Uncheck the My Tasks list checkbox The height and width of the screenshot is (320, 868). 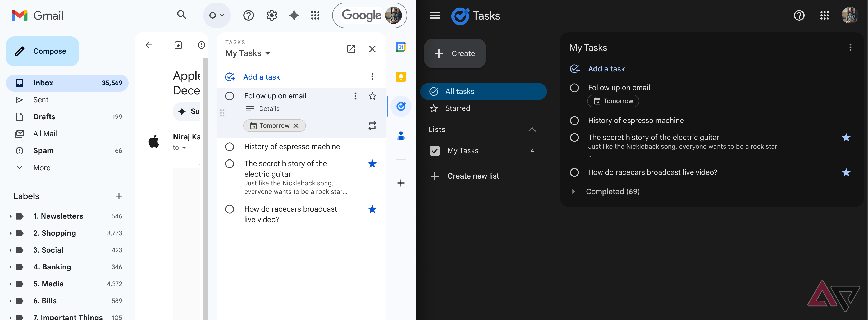pos(435,150)
